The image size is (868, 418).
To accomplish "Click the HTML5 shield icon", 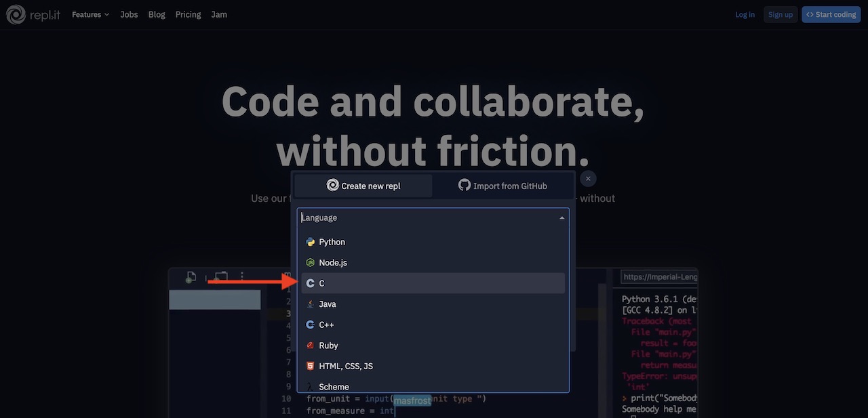I will [x=310, y=366].
